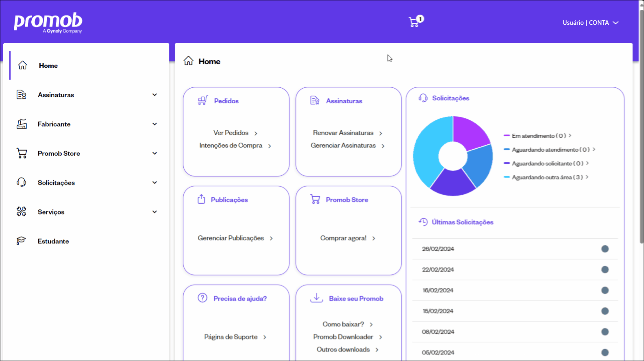Select Fabricante in the sidebar menu

(54, 124)
